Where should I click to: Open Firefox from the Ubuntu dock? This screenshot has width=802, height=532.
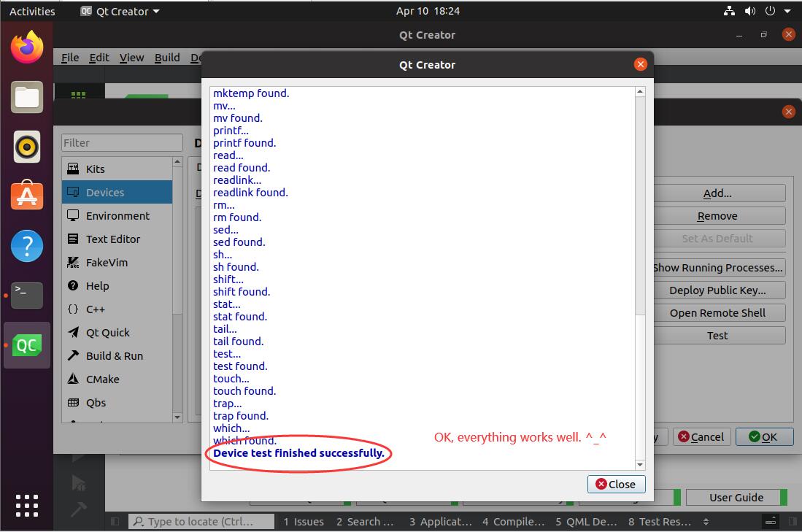click(x=26, y=47)
